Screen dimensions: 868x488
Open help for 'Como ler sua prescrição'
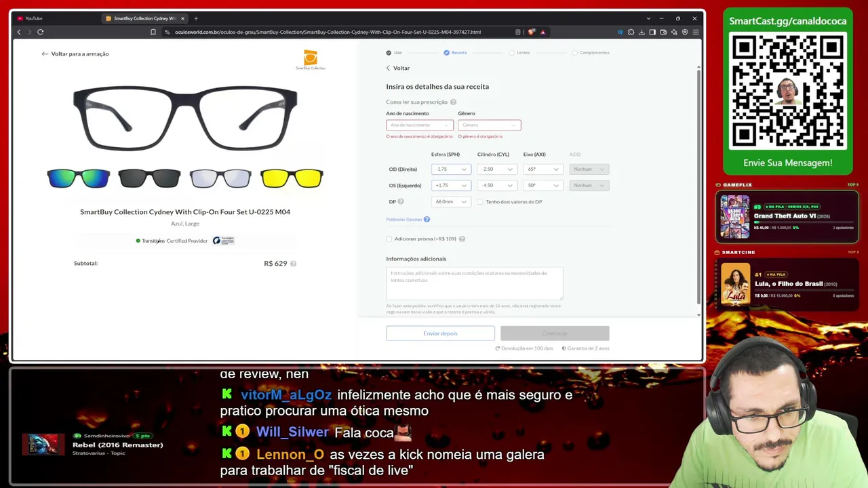pyautogui.click(x=453, y=102)
